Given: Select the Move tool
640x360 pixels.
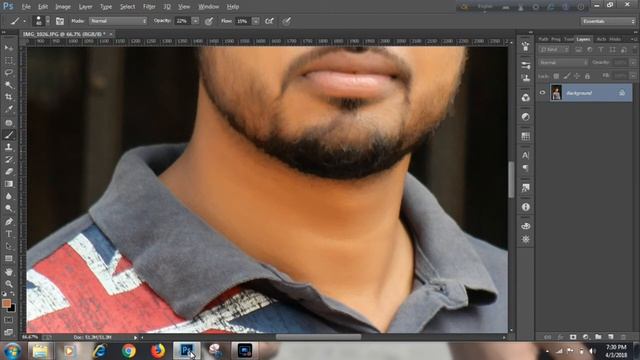Looking at the screenshot, I should pyautogui.click(x=9, y=48).
